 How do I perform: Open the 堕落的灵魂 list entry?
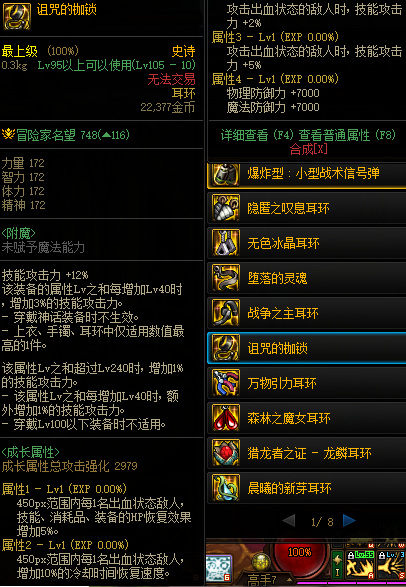(306, 278)
